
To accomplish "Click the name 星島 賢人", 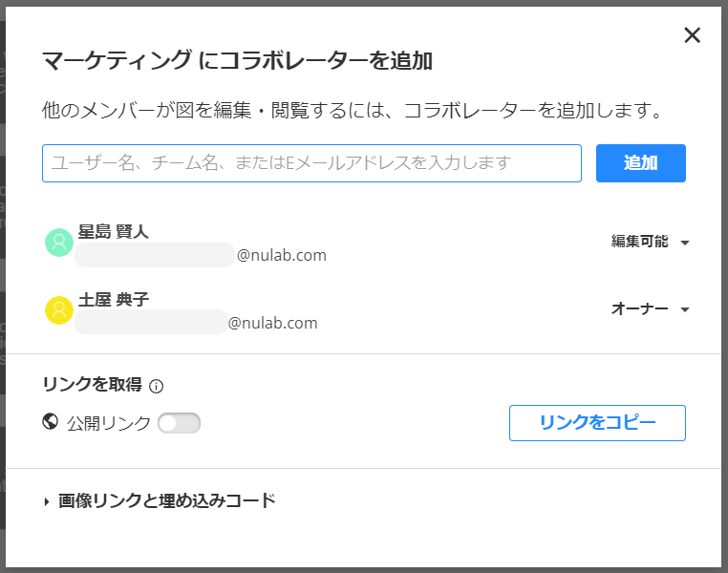I will (114, 231).
